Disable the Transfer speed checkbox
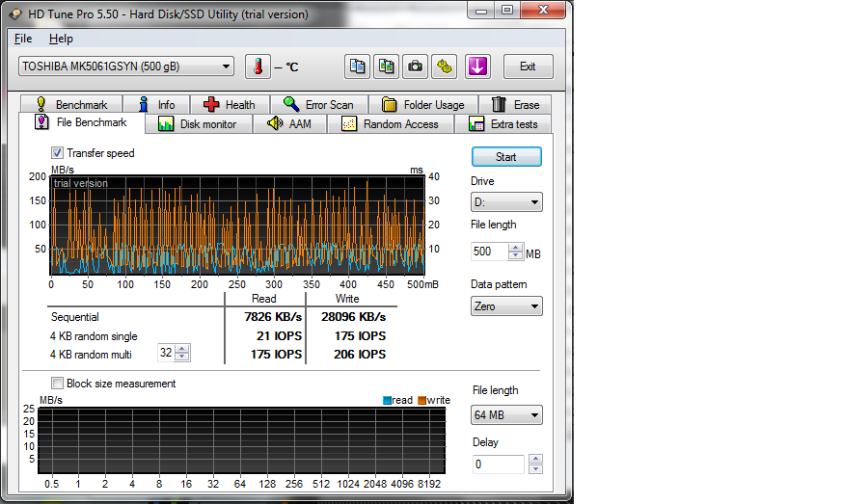 (58, 153)
